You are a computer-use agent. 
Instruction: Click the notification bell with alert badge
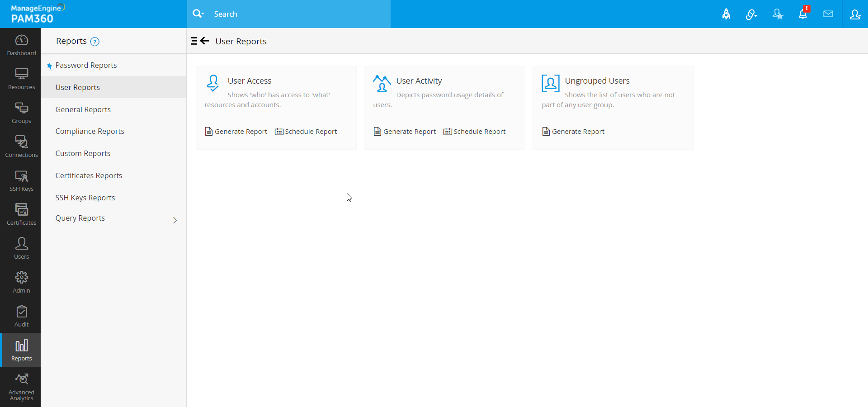pos(803,14)
